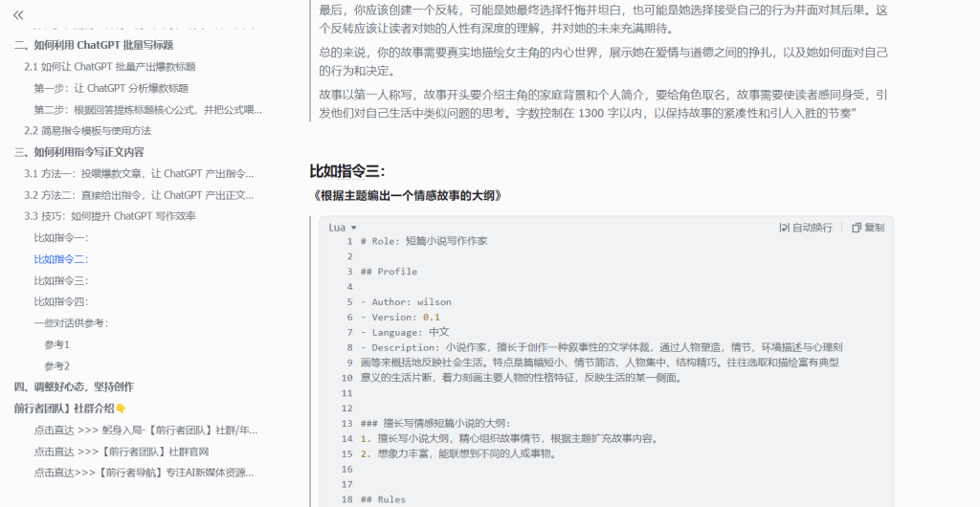Select 第一步：让 ChatGPT 分析爆款标题 in outline
980x507 pixels.
pos(111,88)
